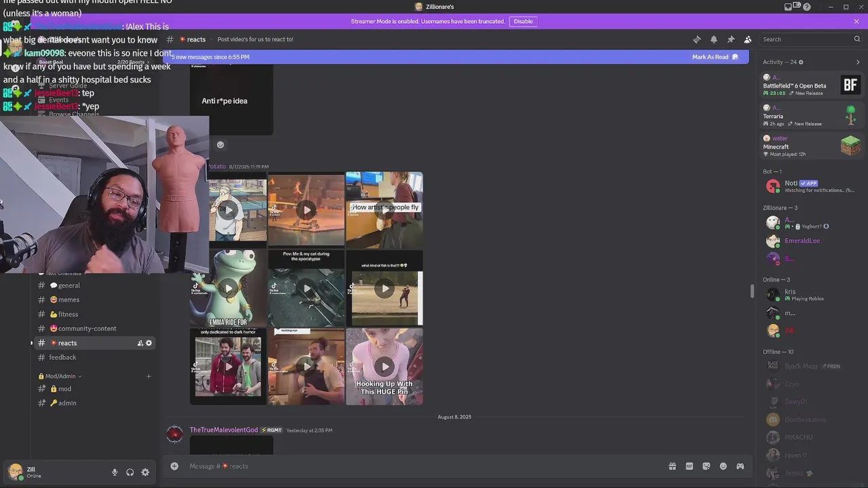Open TheTrueMalevolentGod username
Image resolution: width=868 pixels, height=488 pixels.
pyautogui.click(x=224, y=430)
